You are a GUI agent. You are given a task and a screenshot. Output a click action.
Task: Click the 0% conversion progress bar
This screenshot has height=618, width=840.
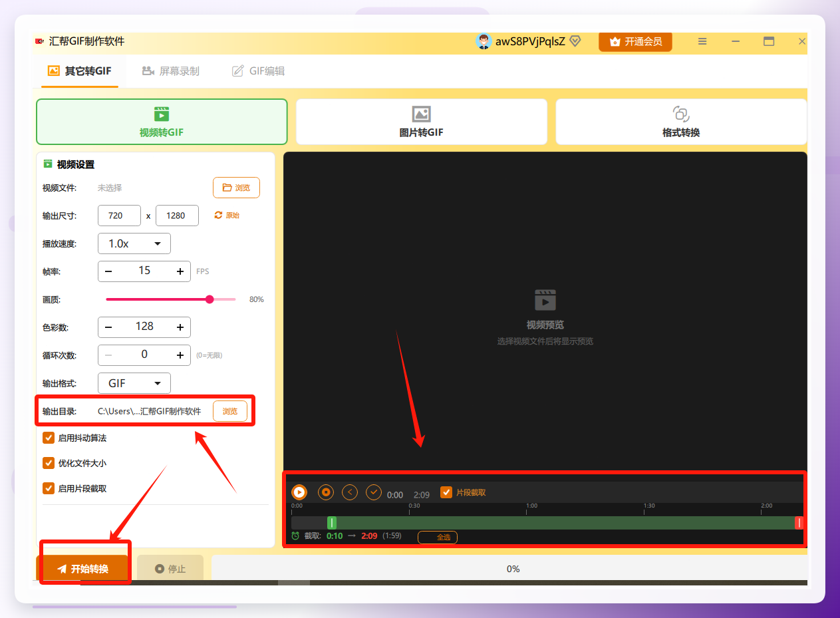point(509,569)
